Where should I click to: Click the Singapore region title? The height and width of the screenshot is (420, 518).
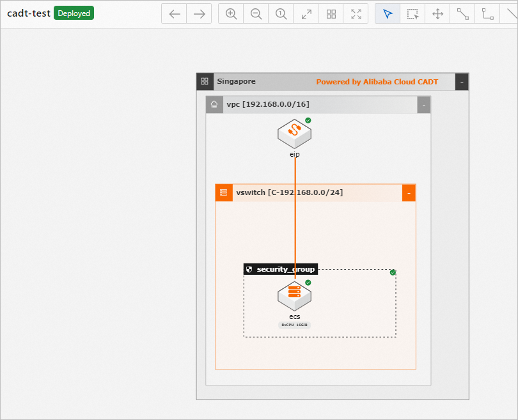coord(236,81)
